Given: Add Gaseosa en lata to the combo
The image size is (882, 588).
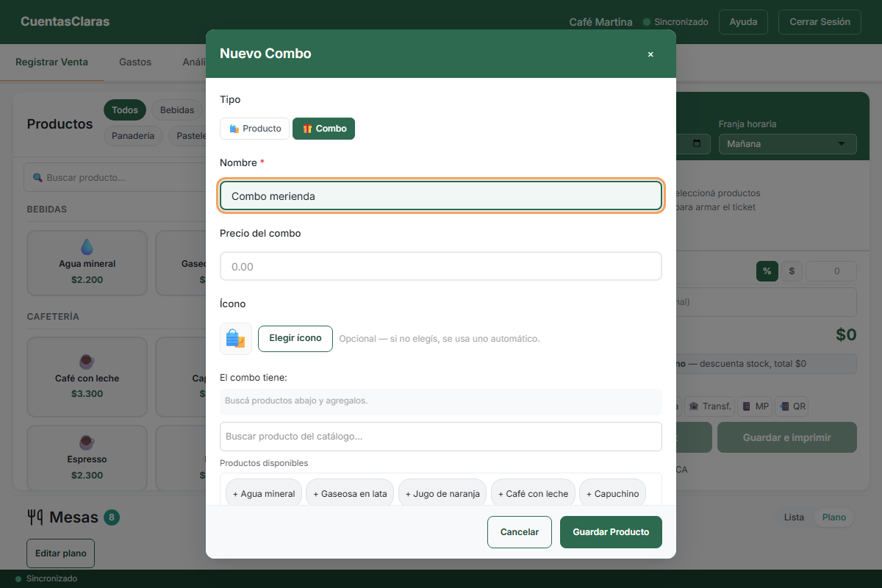Looking at the screenshot, I should point(351,494).
